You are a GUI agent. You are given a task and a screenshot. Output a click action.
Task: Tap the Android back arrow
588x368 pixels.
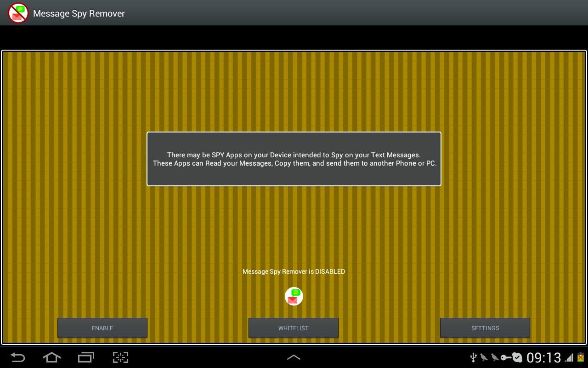tap(18, 357)
